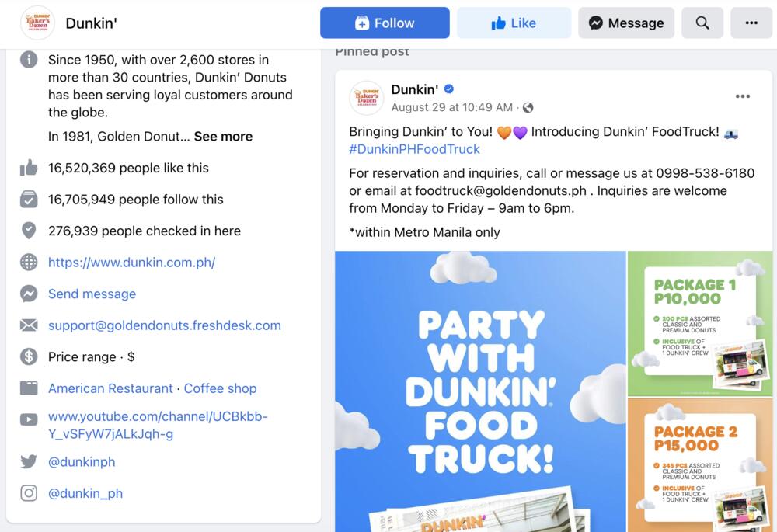The height and width of the screenshot is (532, 777).
Task: Open the Party with Dunkin' Food Truck image
Action: (480, 391)
